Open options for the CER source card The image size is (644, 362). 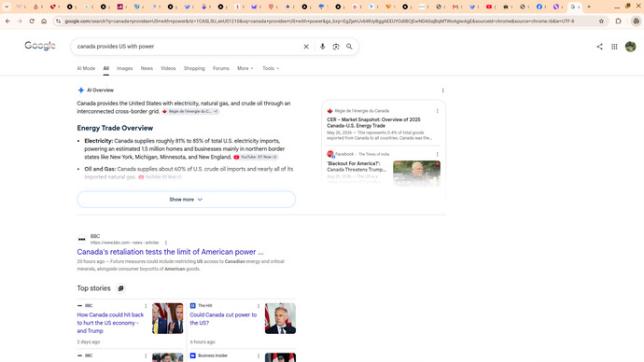pyautogui.click(x=437, y=111)
